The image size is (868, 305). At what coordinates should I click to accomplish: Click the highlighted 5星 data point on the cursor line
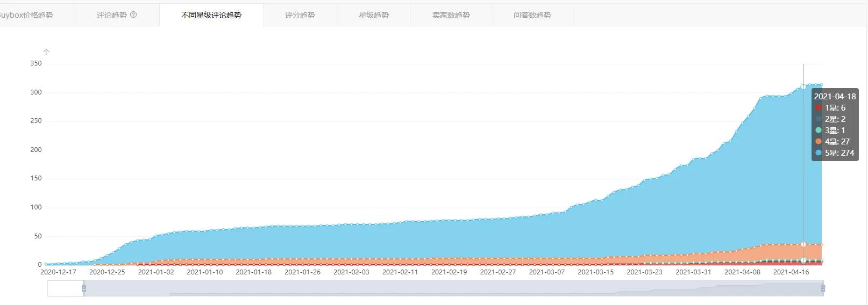(x=803, y=86)
